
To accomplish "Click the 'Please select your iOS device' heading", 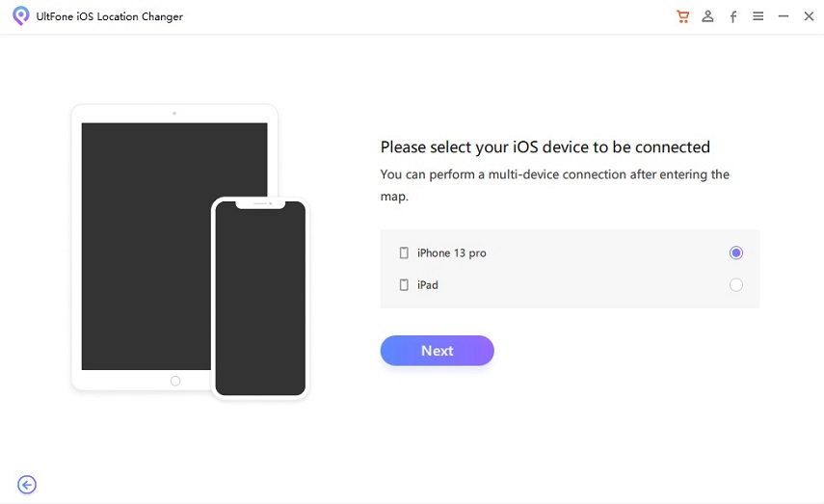I will click(x=545, y=147).
